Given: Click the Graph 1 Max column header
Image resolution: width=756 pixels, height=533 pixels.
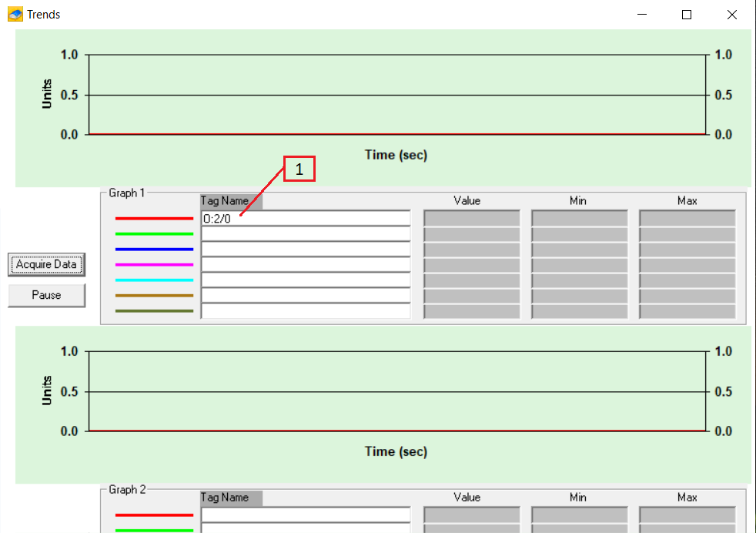Looking at the screenshot, I should (x=687, y=201).
